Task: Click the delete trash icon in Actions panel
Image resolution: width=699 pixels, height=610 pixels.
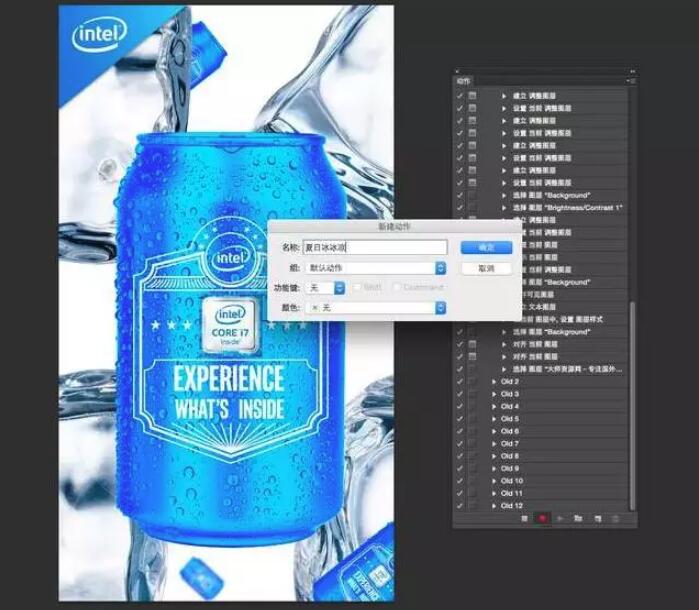Action: point(616,519)
